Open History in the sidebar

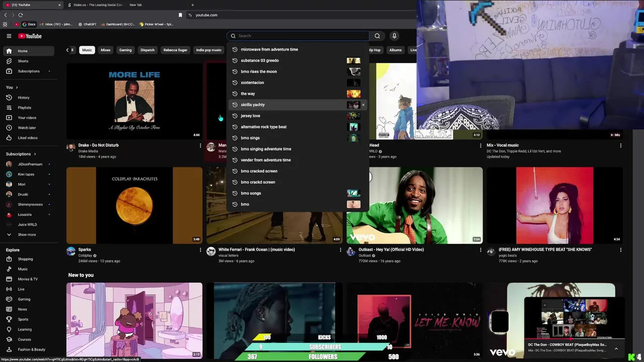(x=28, y=98)
